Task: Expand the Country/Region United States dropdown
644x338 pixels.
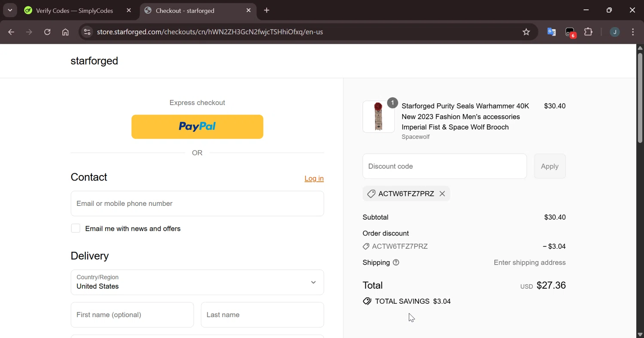Action: pyautogui.click(x=197, y=282)
